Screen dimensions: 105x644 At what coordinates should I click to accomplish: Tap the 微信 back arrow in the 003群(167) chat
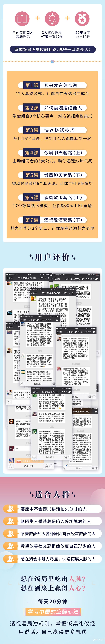(9, 278)
